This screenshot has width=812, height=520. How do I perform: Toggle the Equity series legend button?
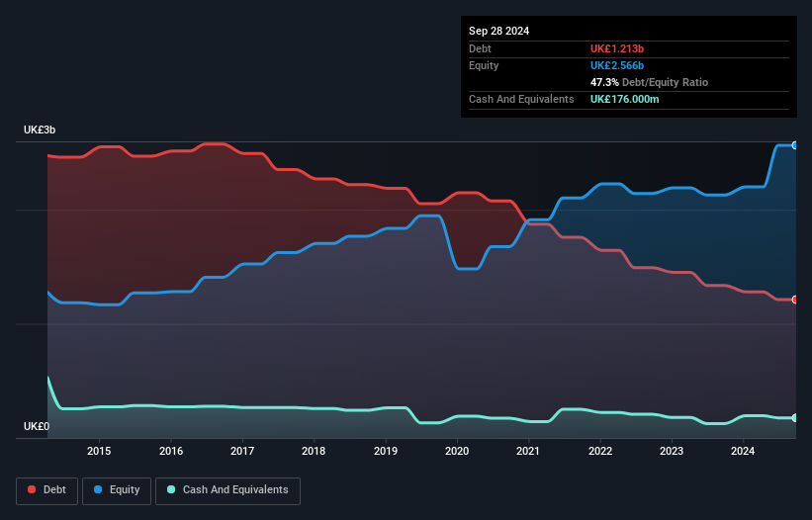[x=117, y=490]
